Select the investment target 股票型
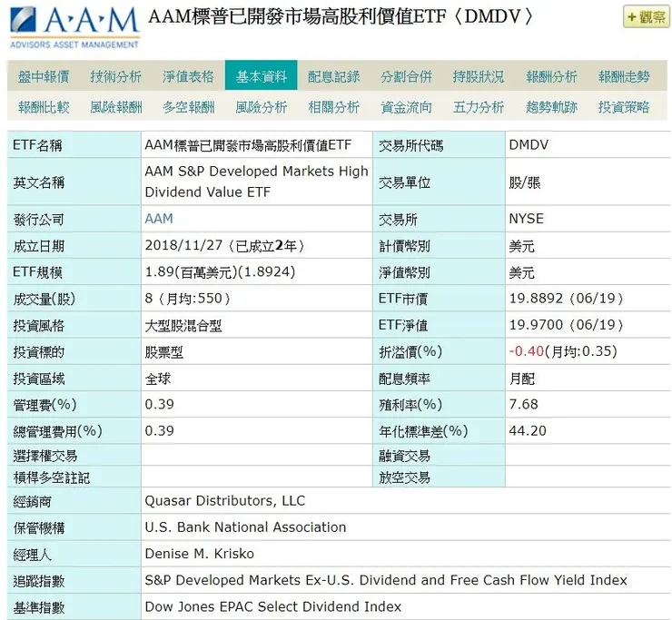 tap(164, 352)
